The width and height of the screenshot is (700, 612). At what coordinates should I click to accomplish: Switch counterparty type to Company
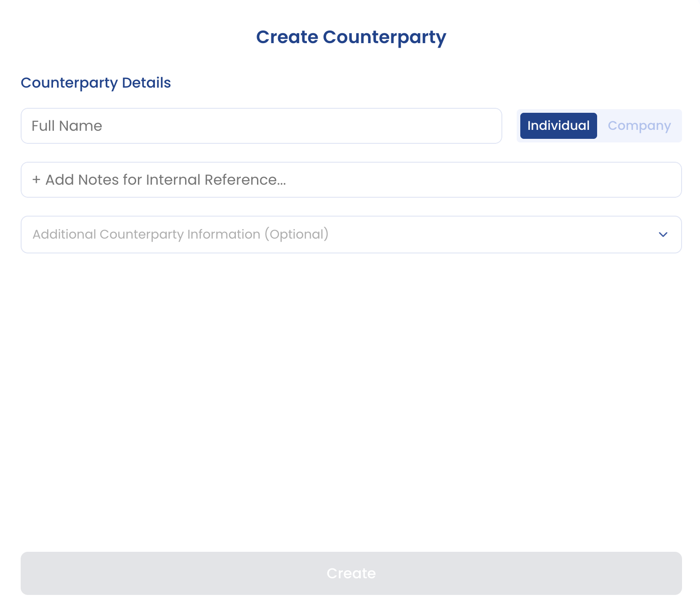639,126
